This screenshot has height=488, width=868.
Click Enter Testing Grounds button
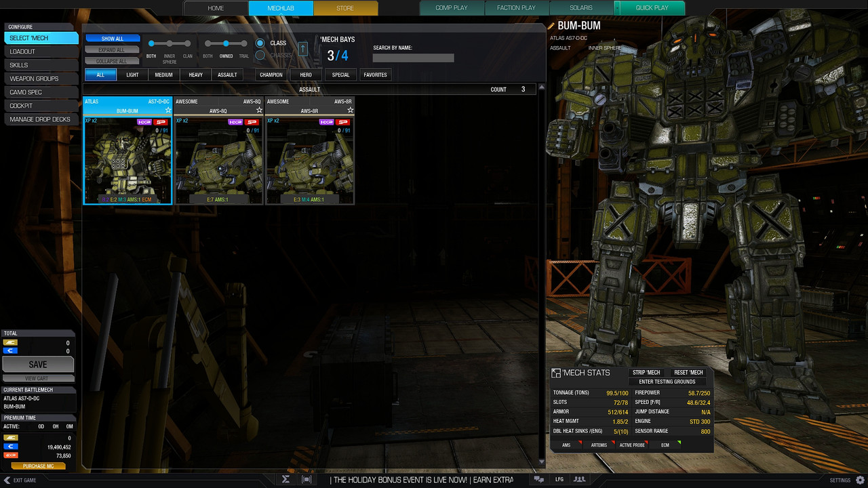point(667,382)
